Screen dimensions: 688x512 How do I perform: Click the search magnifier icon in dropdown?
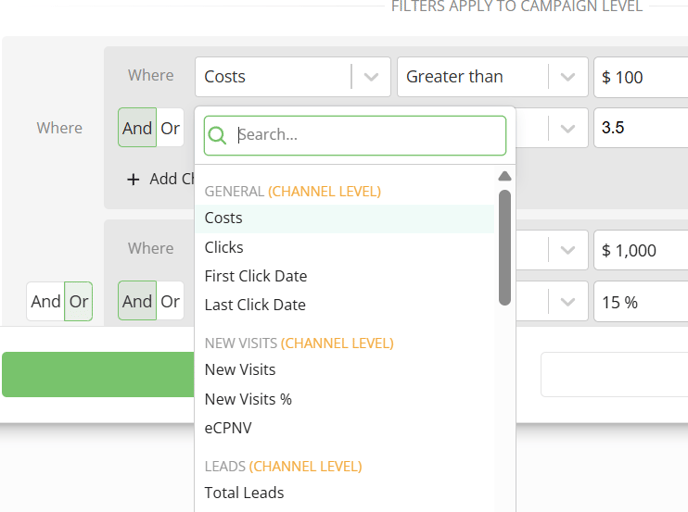pos(218,136)
